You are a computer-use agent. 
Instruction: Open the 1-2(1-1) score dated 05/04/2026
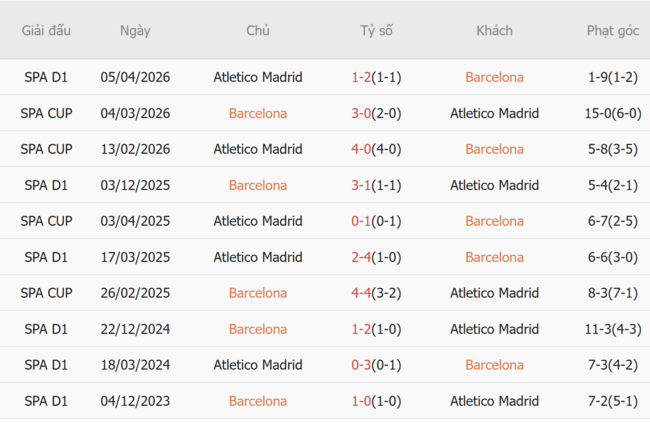tap(376, 77)
